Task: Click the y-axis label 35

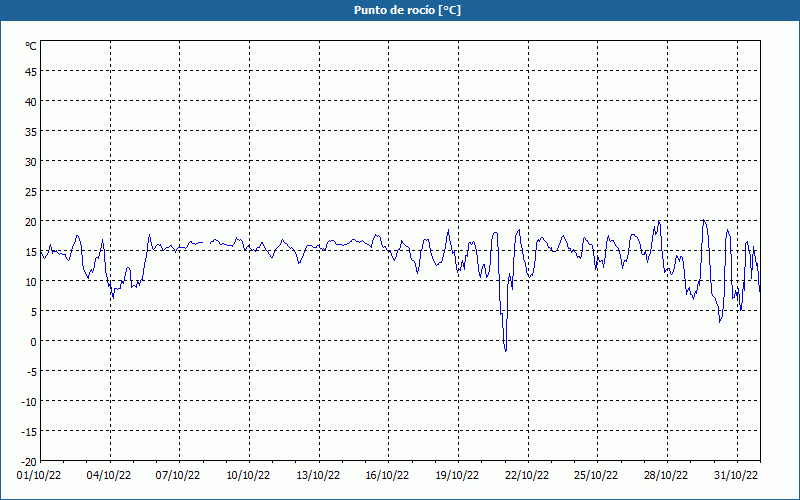Action: [x=31, y=132]
